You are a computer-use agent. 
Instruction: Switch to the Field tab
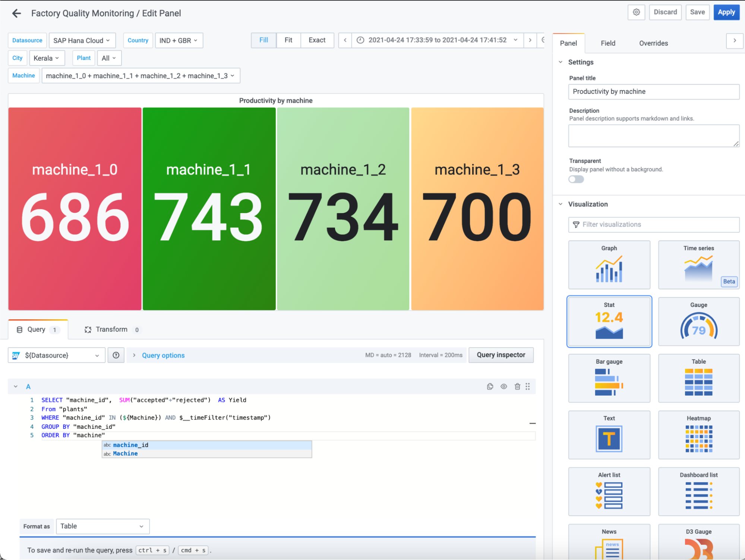pyautogui.click(x=607, y=43)
